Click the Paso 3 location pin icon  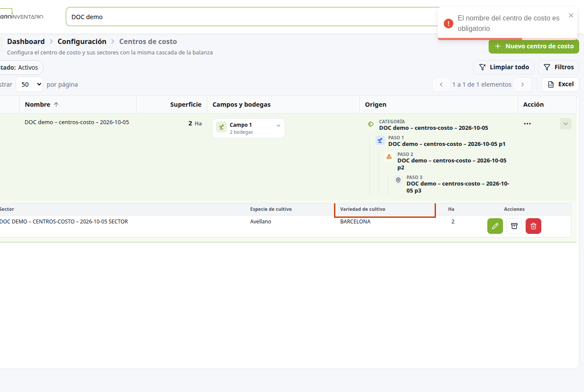point(398,180)
